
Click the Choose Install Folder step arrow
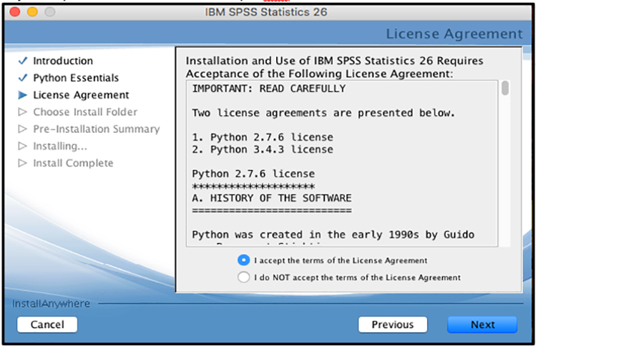(x=23, y=111)
